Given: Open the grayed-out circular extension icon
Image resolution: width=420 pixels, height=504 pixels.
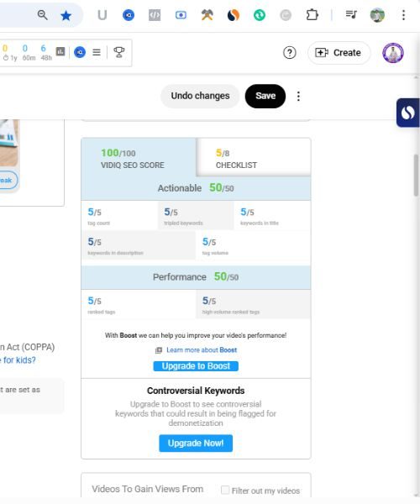Looking at the screenshot, I should click(286, 15).
